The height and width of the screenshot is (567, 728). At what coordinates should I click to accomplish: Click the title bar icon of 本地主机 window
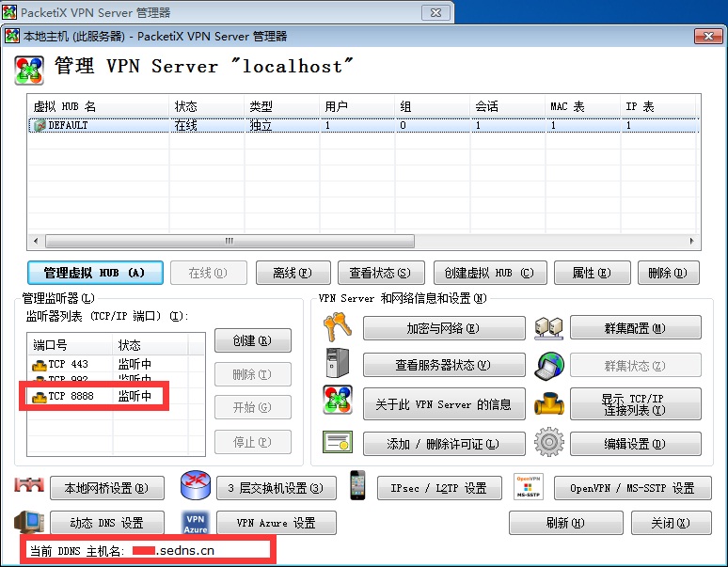(12, 36)
